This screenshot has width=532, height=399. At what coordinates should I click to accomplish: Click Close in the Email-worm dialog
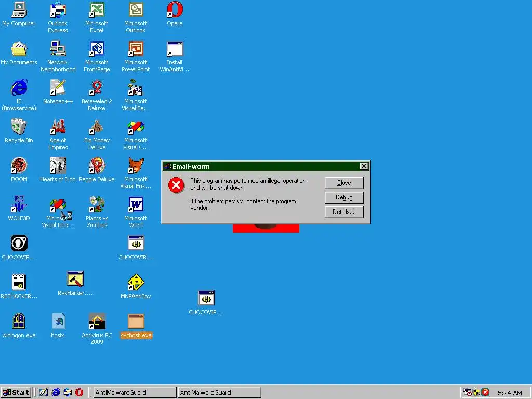[344, 183]
